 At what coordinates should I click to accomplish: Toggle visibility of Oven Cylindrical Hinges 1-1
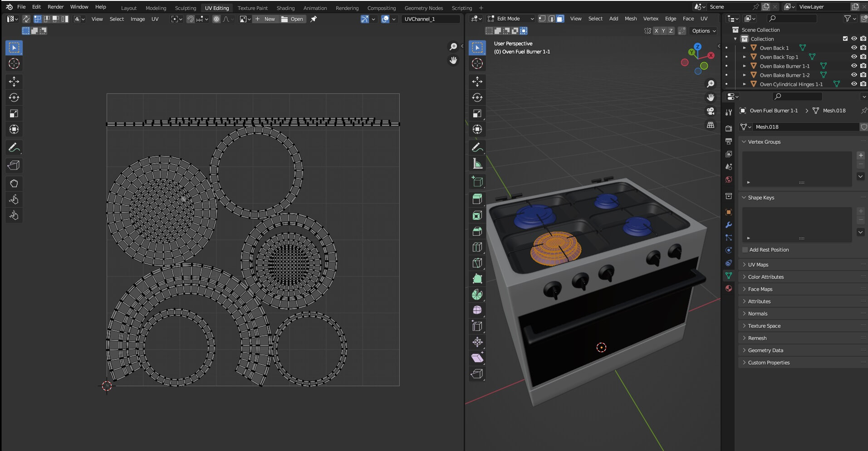854,84
